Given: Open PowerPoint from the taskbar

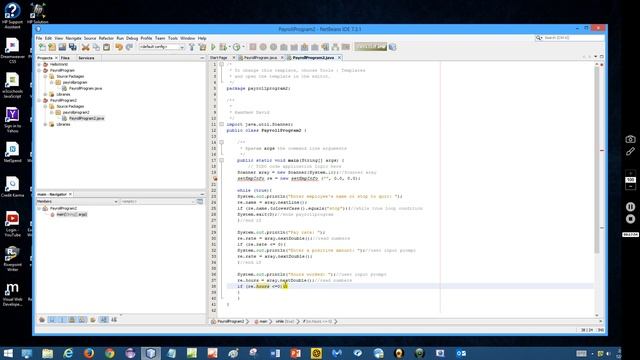Looking at the screenshot, I should click(x=296, y=353).
